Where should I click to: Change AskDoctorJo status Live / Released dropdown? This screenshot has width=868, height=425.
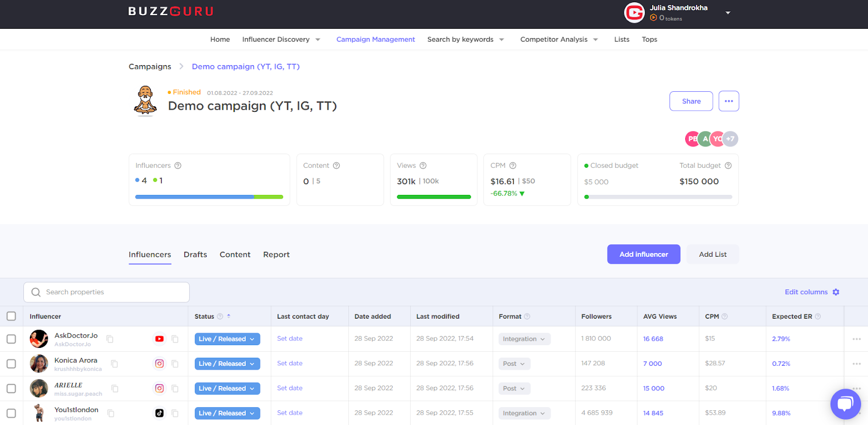pyautogui.click(x=227, y=339)
